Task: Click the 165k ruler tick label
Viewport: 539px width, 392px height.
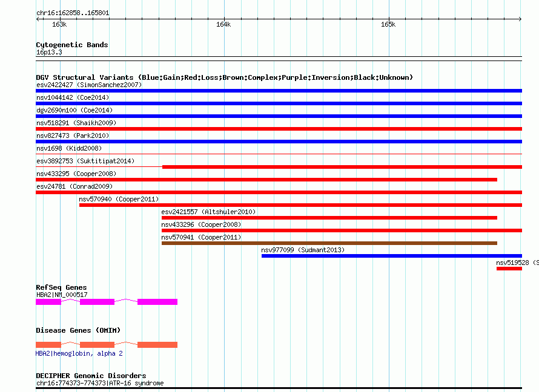Action: pos(388,24)
